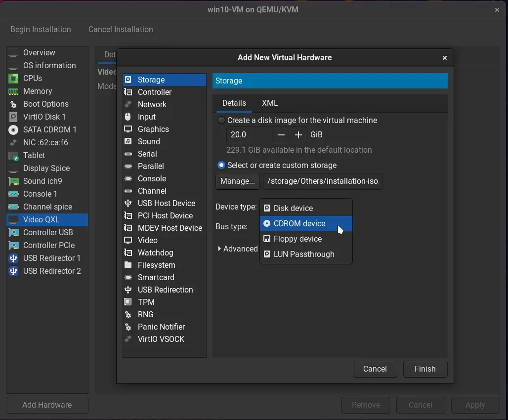Select Video in the hardware type list
Viewport: 508px width, 420px height.
pyautogui.click(x=165, y=240)
